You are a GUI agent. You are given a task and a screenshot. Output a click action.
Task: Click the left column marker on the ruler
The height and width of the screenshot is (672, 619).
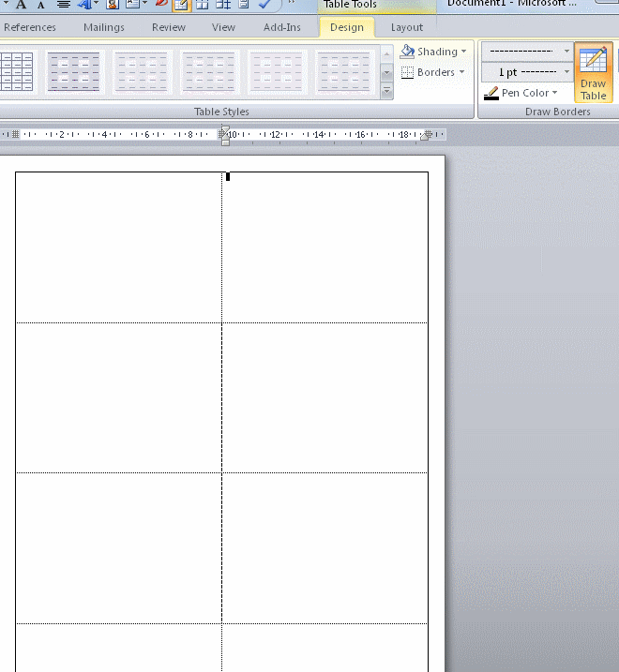coord(15,134)
